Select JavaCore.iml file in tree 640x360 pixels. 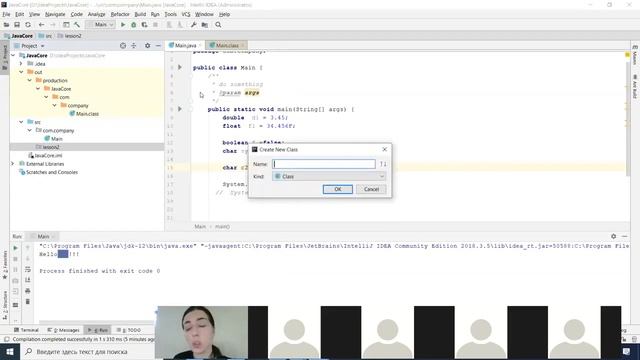click(x=45, y=156)
